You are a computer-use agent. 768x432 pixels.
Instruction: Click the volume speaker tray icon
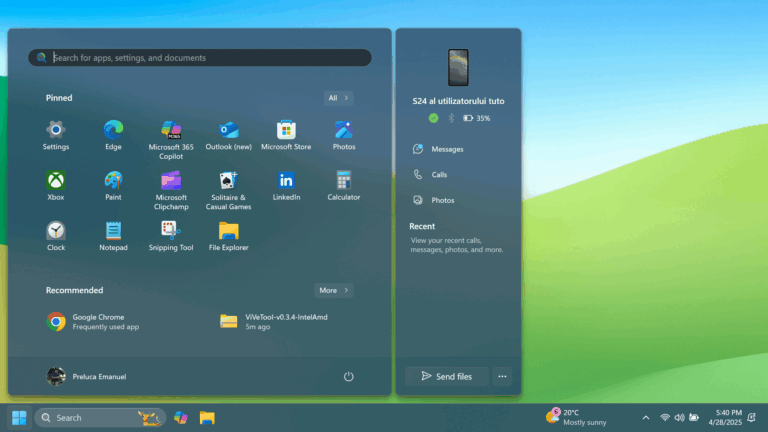(x=679, y=418)
